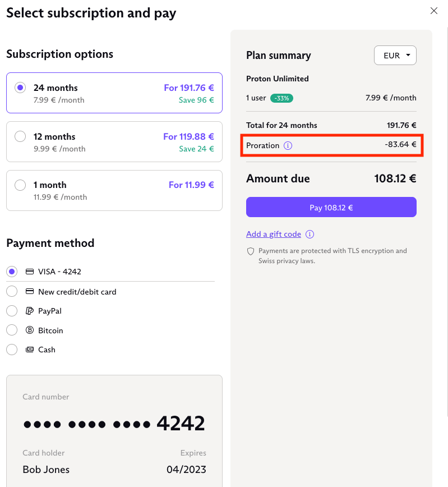Click the currency dropdown arrow
The image size is (448, 487).
tap(408, 55)
